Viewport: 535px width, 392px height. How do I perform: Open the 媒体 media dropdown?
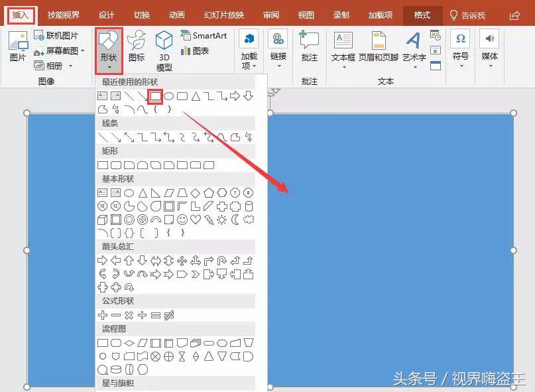tap(490, 49)
